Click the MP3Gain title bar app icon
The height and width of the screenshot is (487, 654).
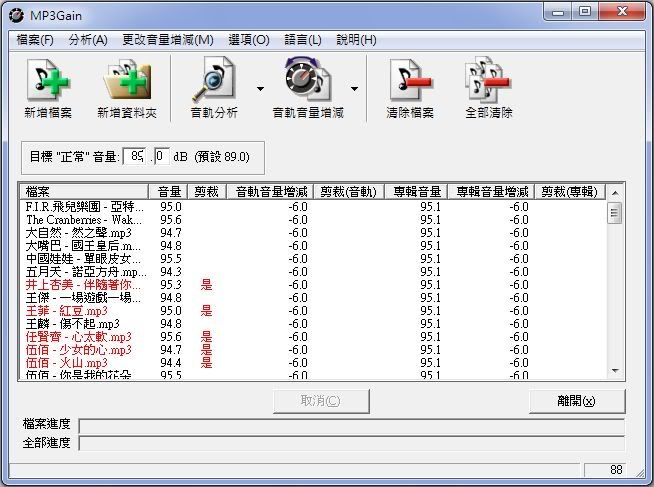pyautogui.click(x=16, y=15)
